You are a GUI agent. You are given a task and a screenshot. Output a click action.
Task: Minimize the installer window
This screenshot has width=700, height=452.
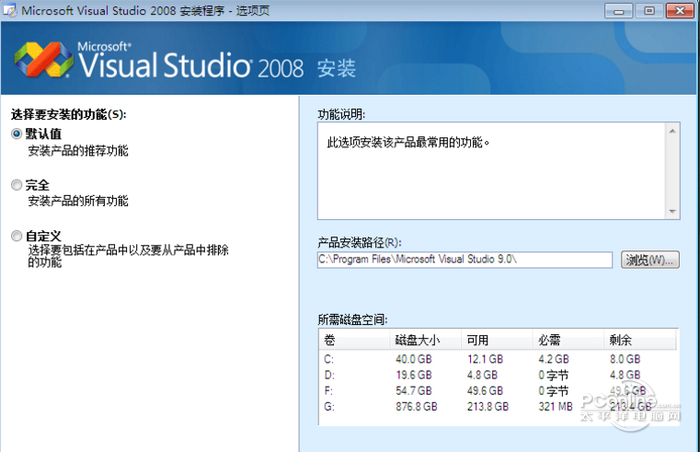pyautogui.click(x=618, y=11)
